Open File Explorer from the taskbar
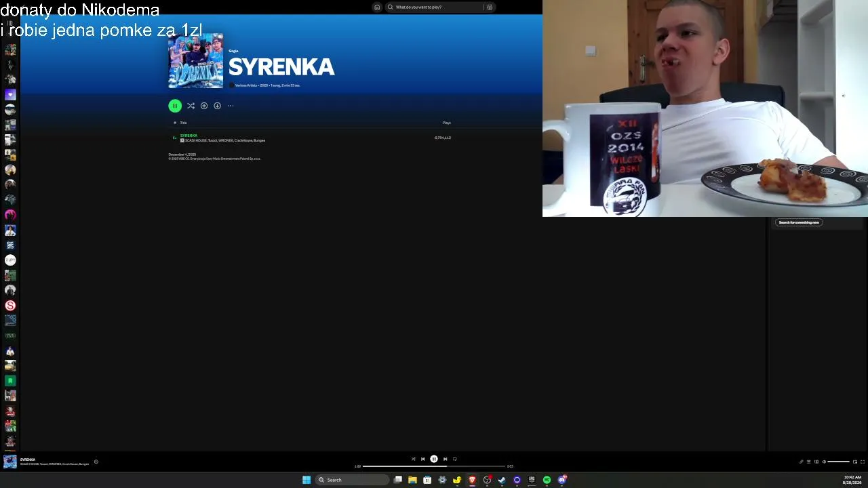Screen dimensions: 868x488 coord(412,480)
